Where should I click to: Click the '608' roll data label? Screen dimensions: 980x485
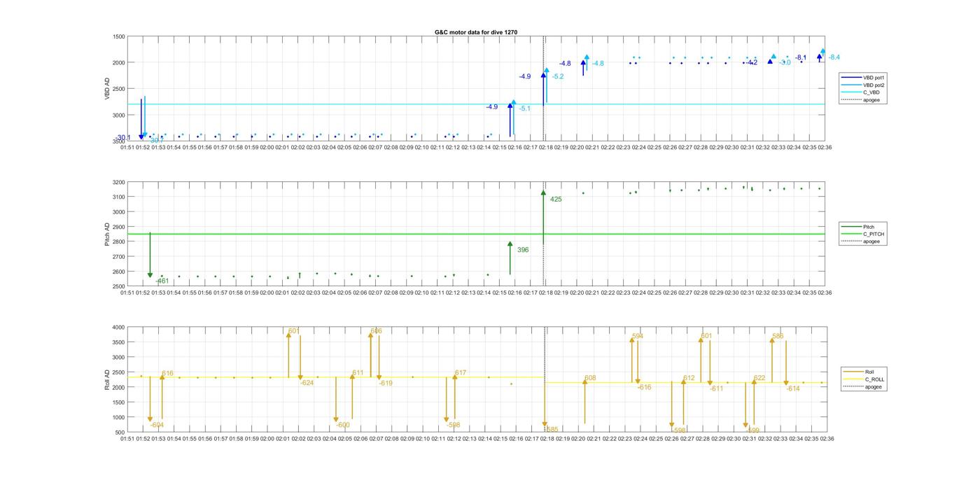tap(590, 379)
